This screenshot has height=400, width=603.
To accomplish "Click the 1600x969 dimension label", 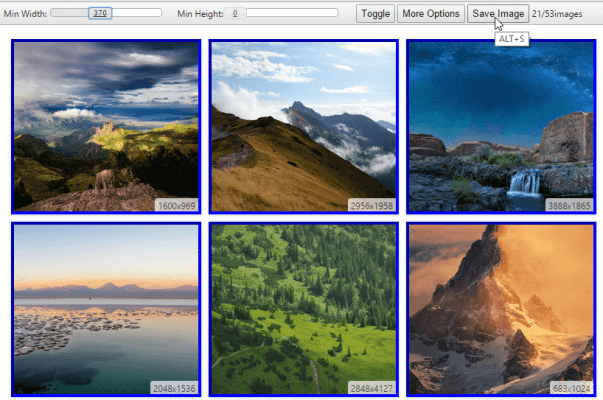I will [x=176, y=205].
